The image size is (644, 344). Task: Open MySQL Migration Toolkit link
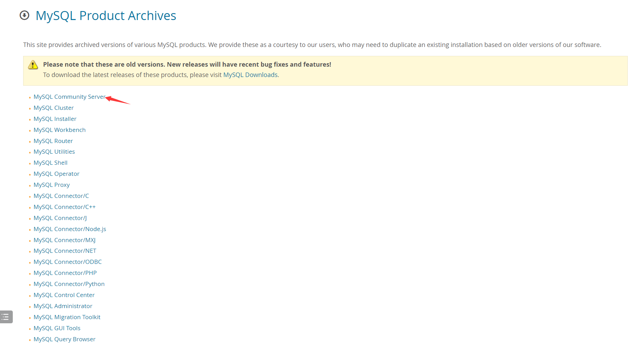pos(67,317)
